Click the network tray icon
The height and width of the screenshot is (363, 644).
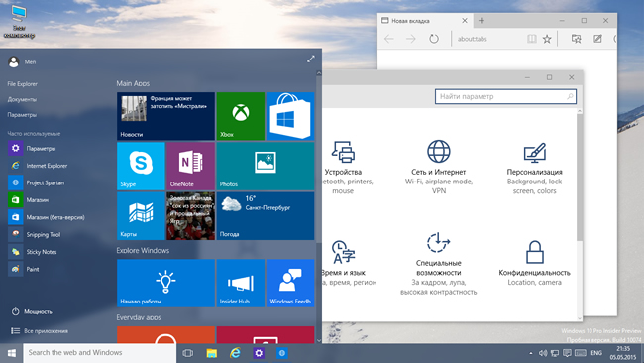[x=555, y=353]
